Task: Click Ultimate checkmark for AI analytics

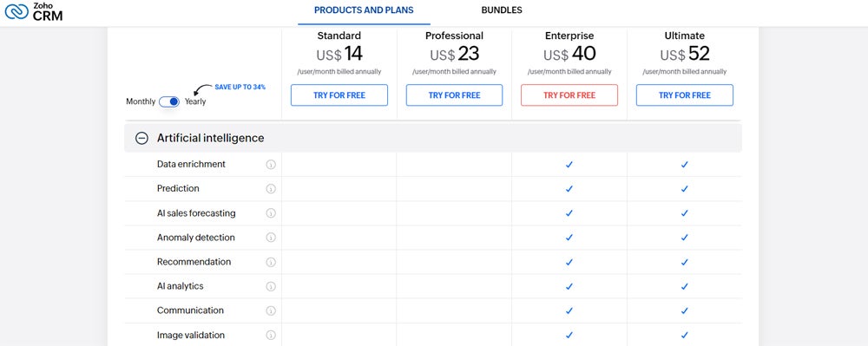Action: [684, 286]
